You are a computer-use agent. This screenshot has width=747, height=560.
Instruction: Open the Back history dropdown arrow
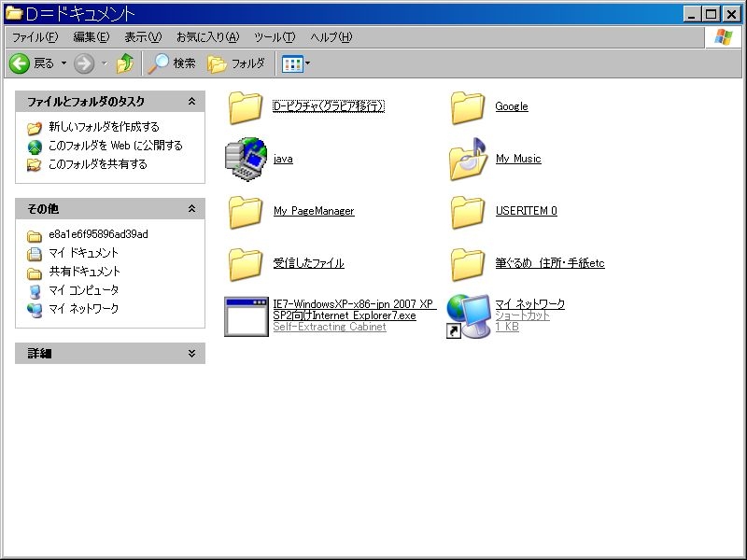click(64, 63)
